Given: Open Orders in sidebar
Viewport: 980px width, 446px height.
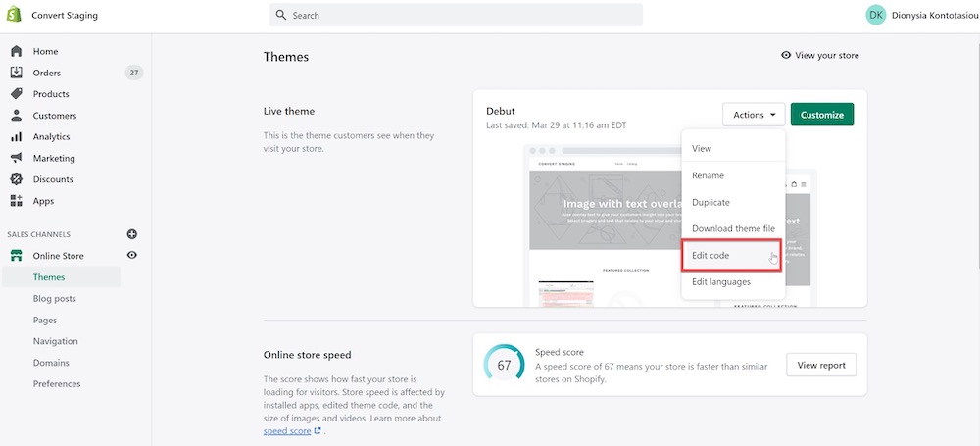Looking at the screenshot, I should point(47,73).
